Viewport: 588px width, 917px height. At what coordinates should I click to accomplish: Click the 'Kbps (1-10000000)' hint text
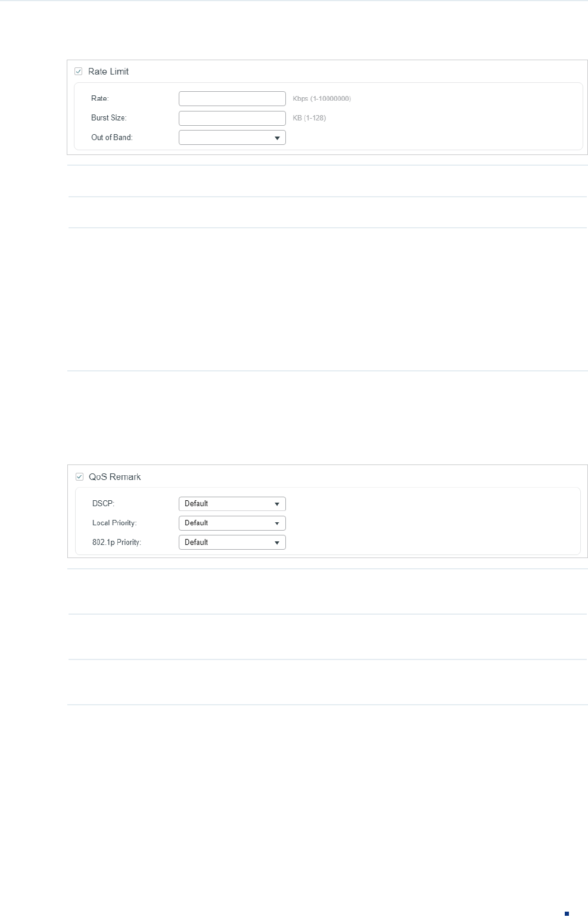click(x=322, y=98)
